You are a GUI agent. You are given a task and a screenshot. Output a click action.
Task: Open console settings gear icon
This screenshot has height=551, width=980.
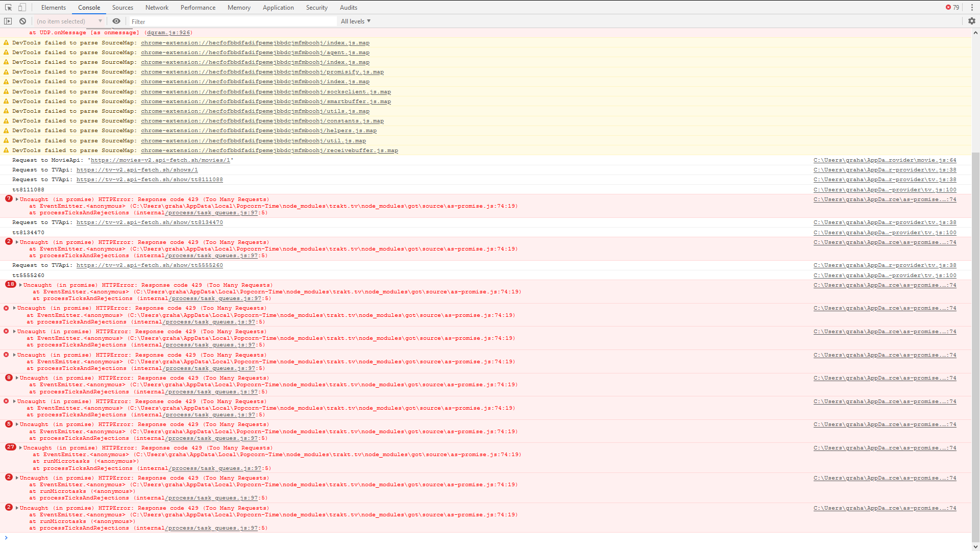972,21
